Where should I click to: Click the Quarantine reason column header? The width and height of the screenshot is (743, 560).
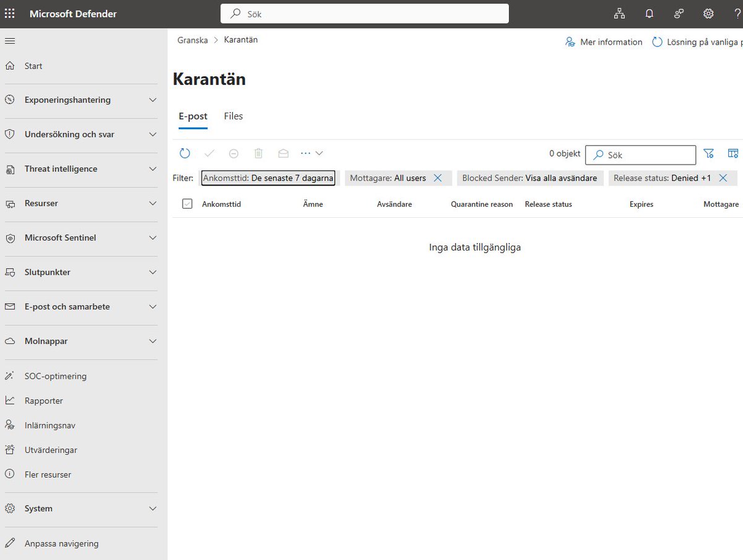coord(482,204)
